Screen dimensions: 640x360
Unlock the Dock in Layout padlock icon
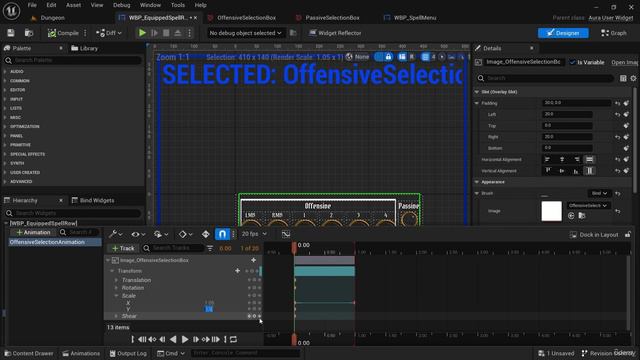tap(628, 235)
